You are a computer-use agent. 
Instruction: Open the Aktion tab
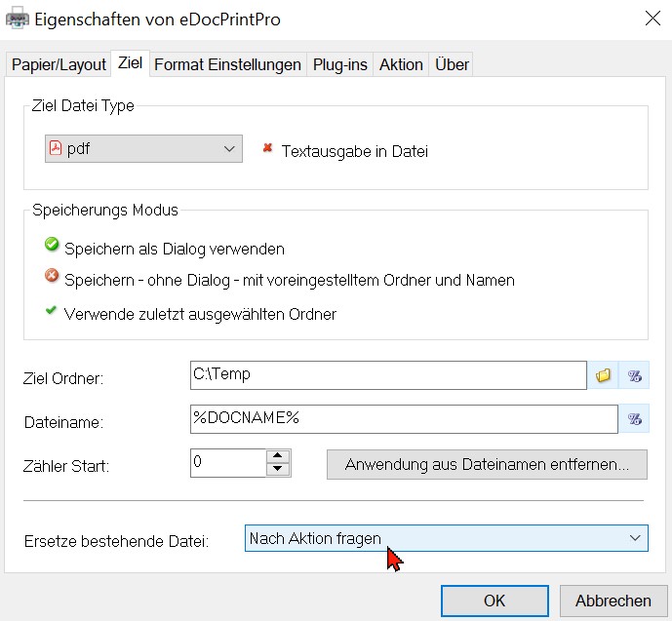tap(401, 64)
